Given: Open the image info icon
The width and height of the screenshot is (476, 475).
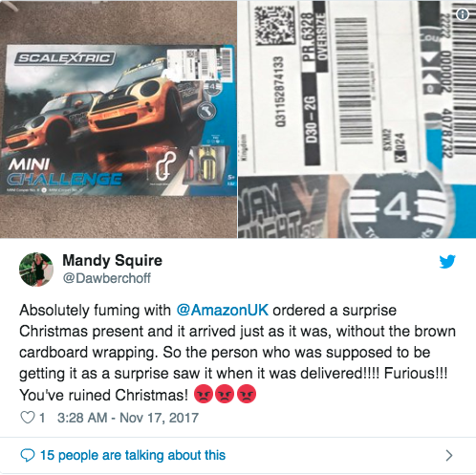Looking at the screenshot, I should (463, 14).
